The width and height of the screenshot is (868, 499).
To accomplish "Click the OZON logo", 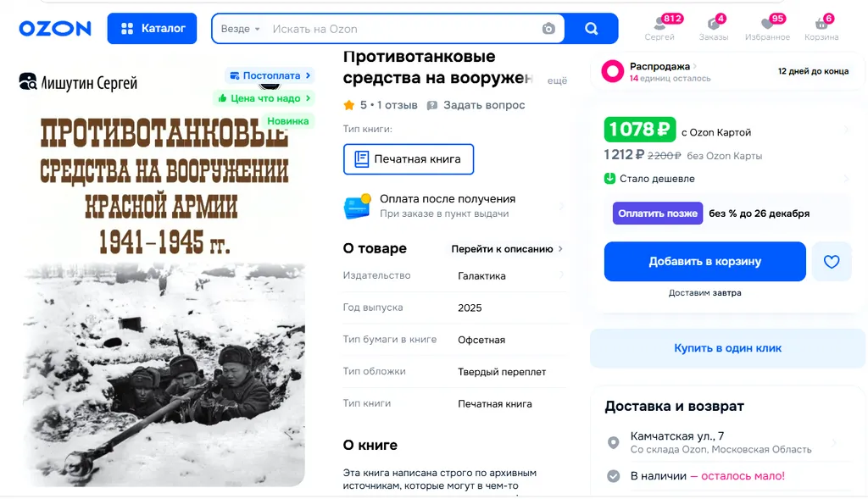I will 55,28.
